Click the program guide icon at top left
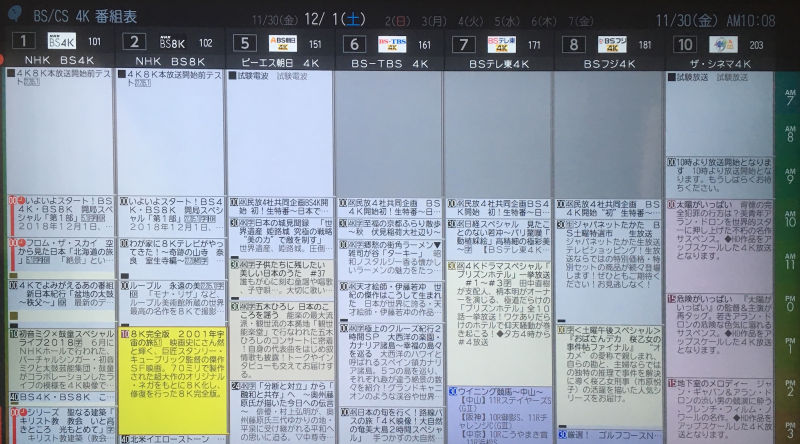800x444 pixels. point(14,13)
